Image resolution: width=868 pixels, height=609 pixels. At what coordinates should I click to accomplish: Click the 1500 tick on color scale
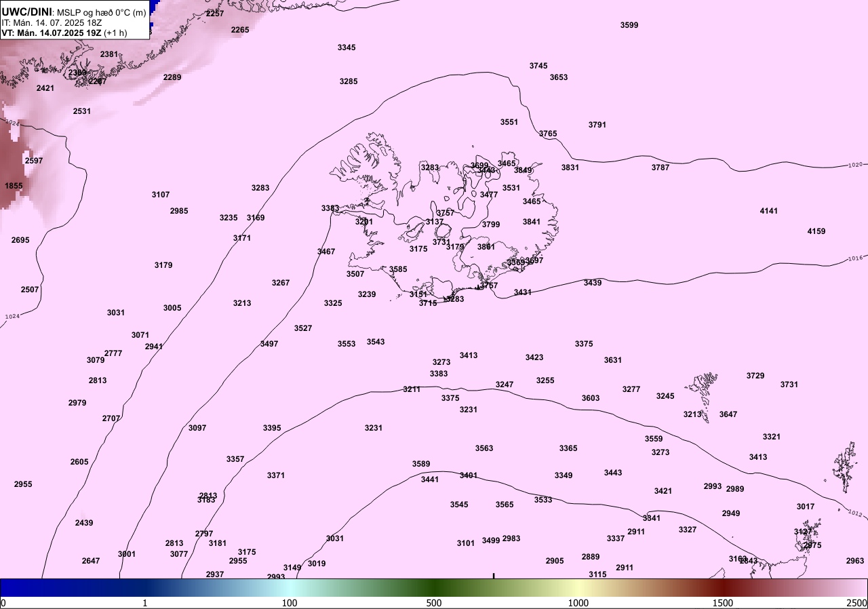[x=723, y=603]
